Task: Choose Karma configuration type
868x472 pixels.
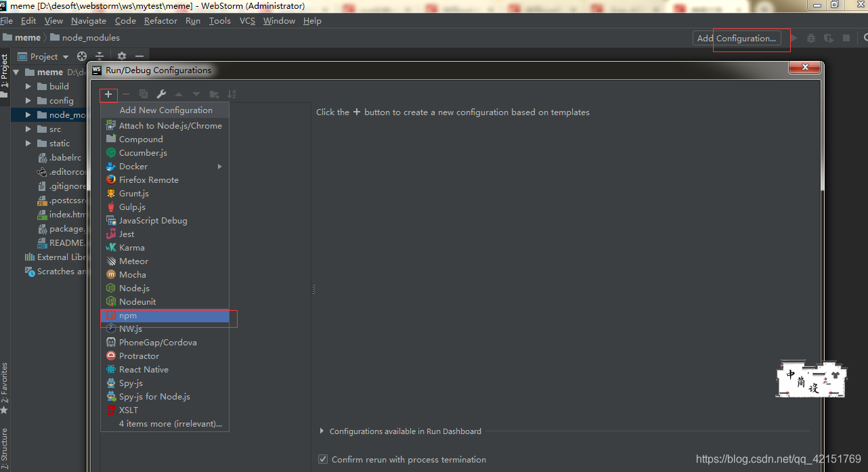Action: [165, 247]
